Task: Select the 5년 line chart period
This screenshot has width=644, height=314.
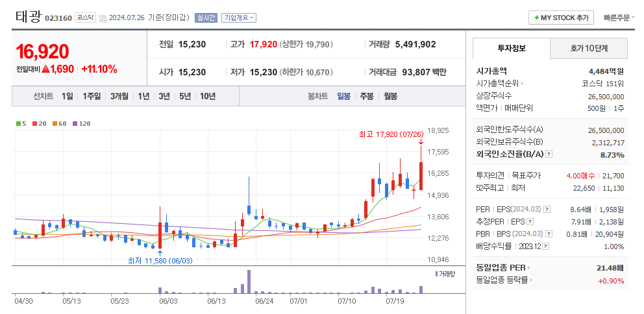Action: point(185,97)
